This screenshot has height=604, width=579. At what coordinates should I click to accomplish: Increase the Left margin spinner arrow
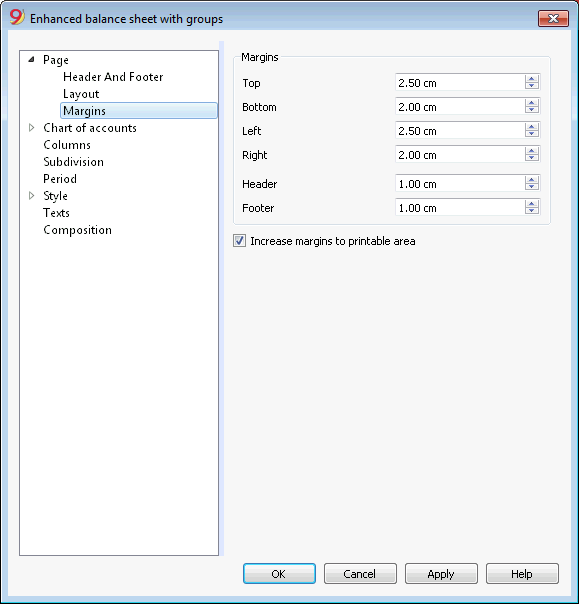pos(532,127)
